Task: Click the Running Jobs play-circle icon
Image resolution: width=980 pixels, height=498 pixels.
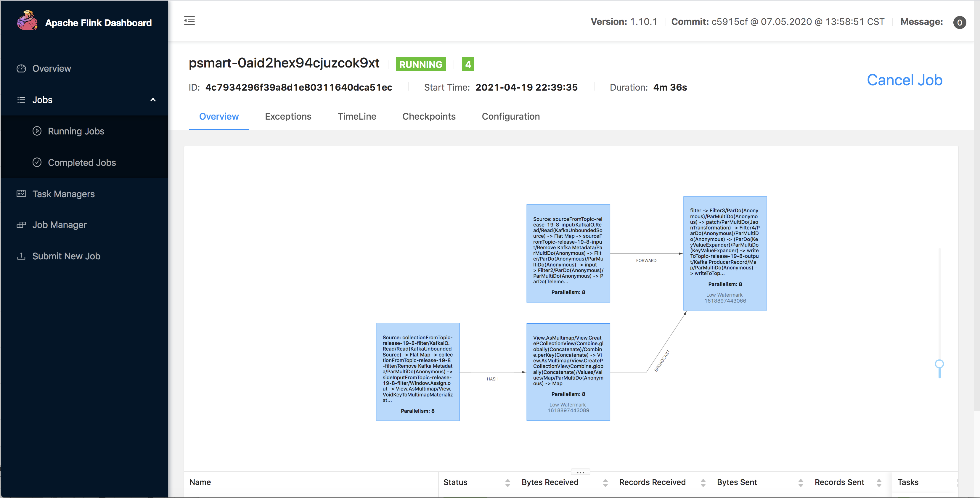Action: 37,131
